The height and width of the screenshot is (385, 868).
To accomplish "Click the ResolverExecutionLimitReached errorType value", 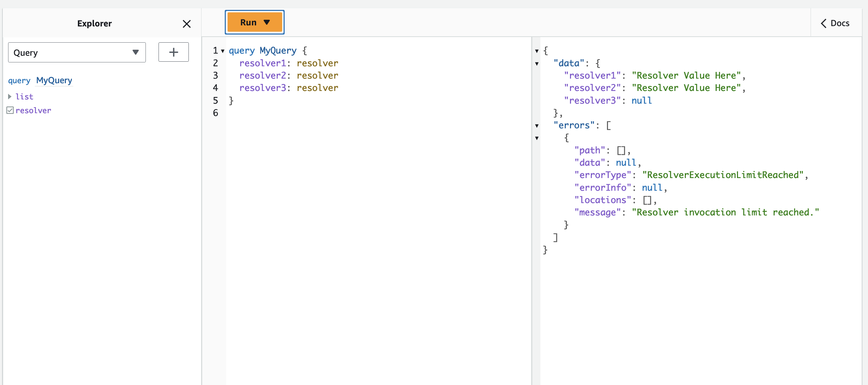I will pyautogui.click(x=725, y=175).
